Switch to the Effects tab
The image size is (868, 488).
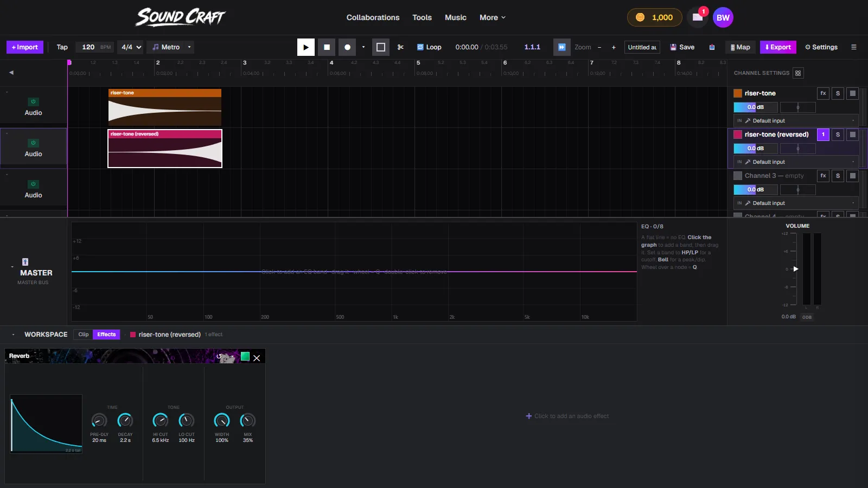pyautogui.click(x=106, y=335)
